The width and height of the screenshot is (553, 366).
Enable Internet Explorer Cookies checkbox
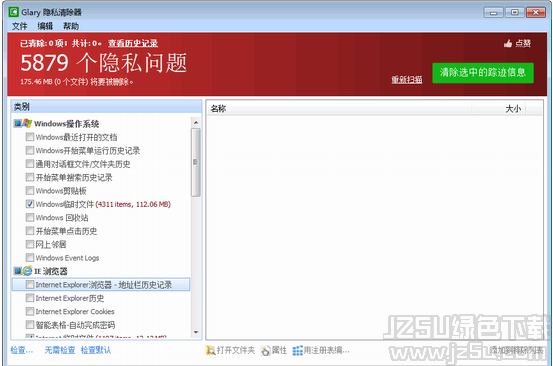[x=30, y=311]
